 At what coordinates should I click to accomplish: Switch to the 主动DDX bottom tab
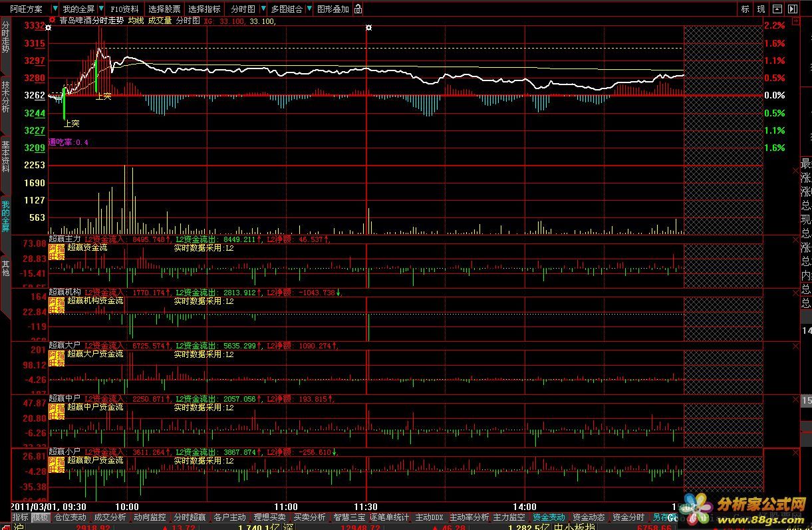429,517
